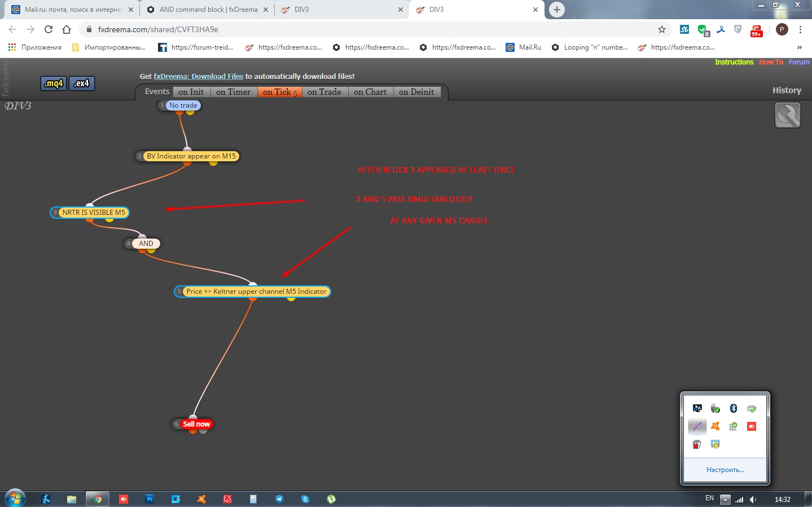Open the Looping "n" numbe... bookmark
The image size is (812, 507).
tap(590, 47)
